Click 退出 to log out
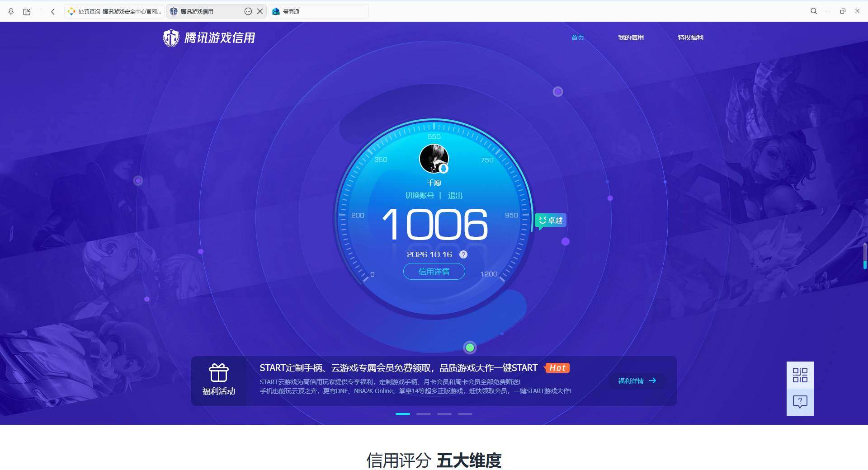The image size is (868, 470). pos(455,195)
